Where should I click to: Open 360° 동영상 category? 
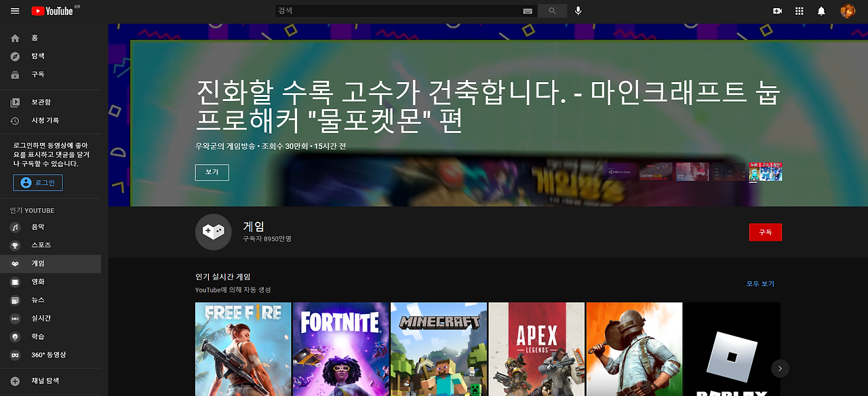click(x=50, y=355)
